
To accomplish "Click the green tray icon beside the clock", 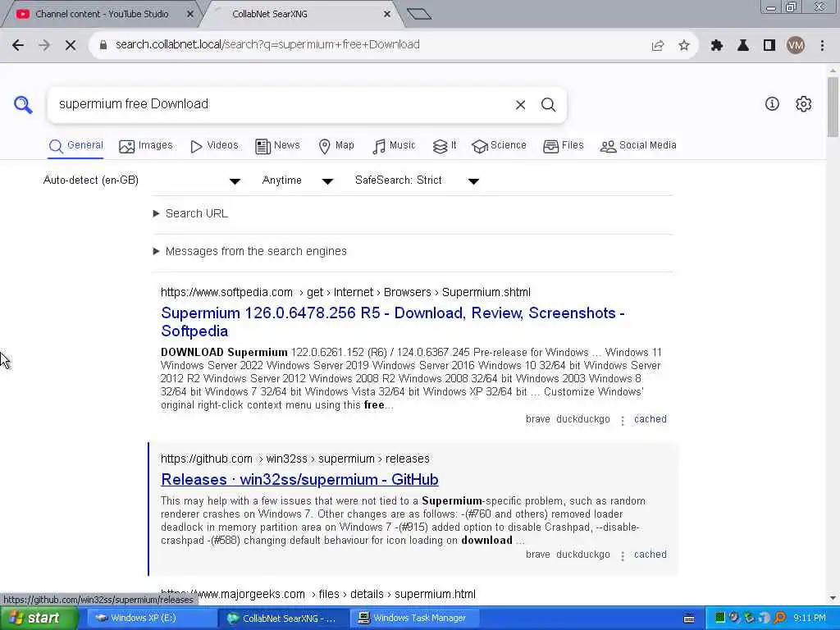I will point(719,618).
